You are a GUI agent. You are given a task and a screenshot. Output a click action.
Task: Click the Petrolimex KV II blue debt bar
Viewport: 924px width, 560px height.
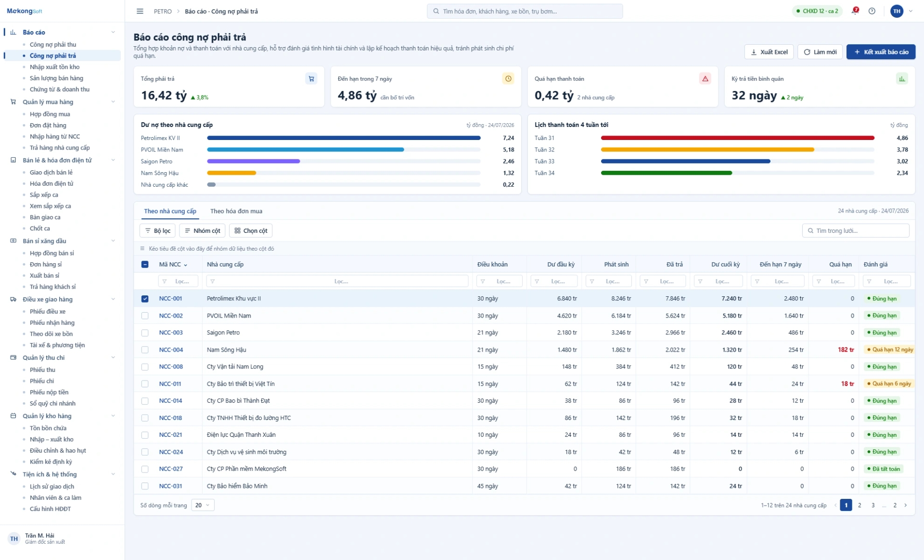344,138
